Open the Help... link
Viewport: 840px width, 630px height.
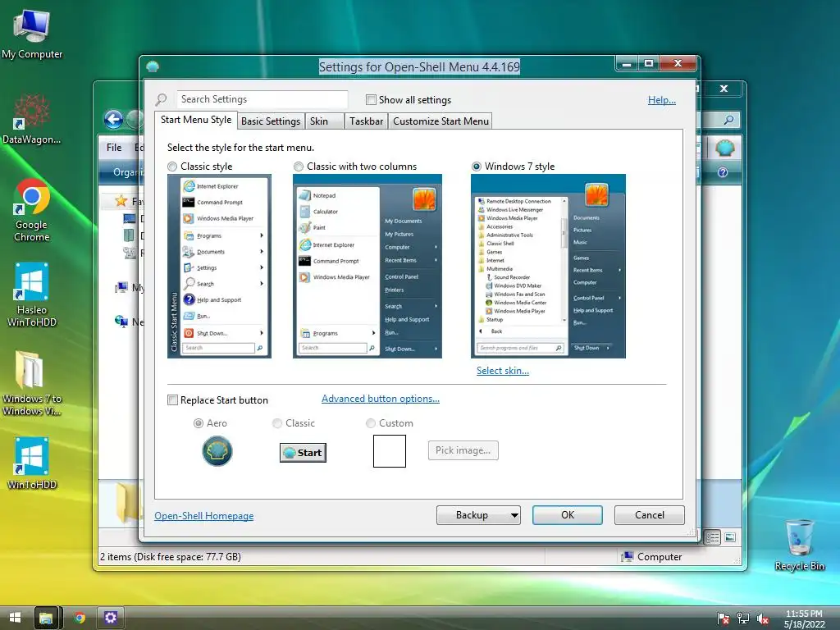(662, 100)
